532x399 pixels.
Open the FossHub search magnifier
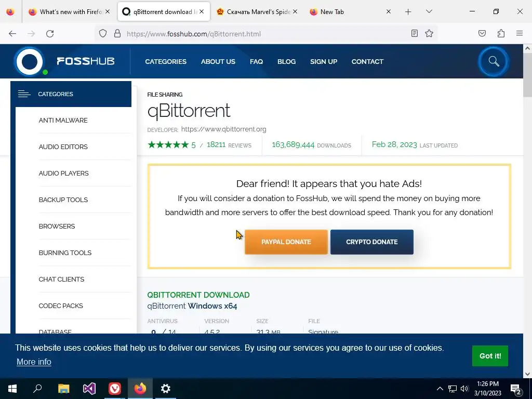tap(494, 61)
